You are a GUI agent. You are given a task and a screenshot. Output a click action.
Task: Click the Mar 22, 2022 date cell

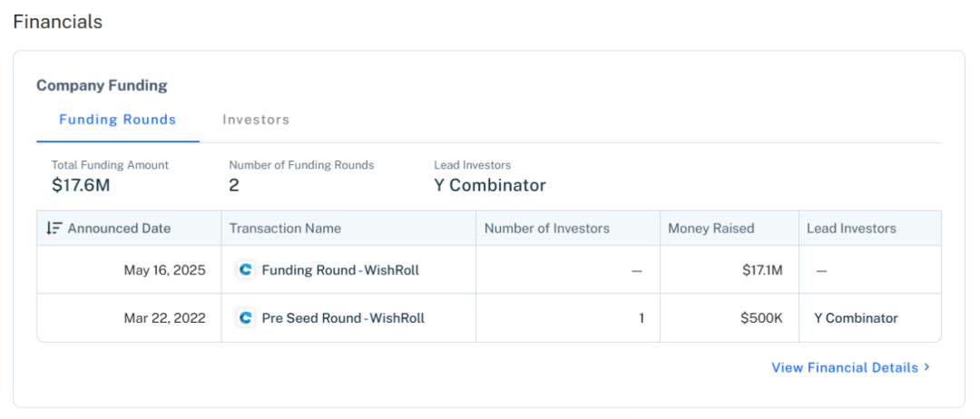(x=164, y=318)
